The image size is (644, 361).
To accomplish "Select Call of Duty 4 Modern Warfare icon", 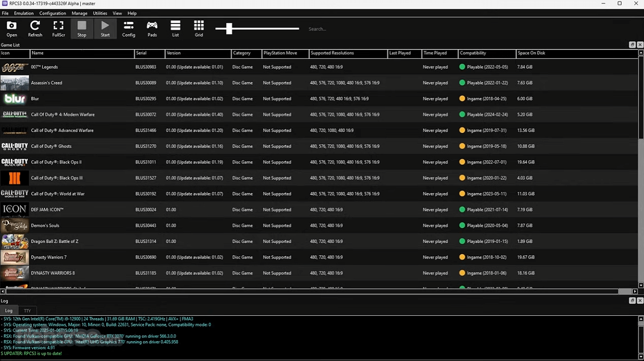I will [x=15, y=114].
